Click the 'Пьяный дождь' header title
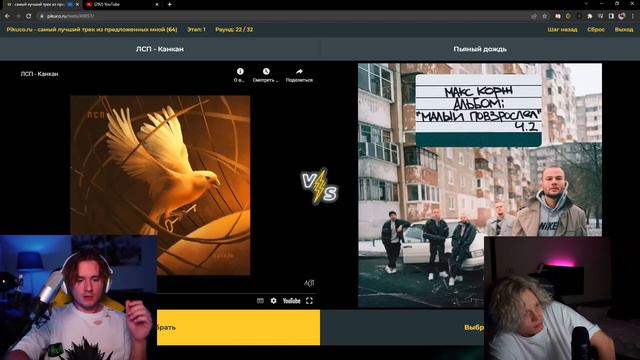Screen dimensions: 640x360 (480, 49)
